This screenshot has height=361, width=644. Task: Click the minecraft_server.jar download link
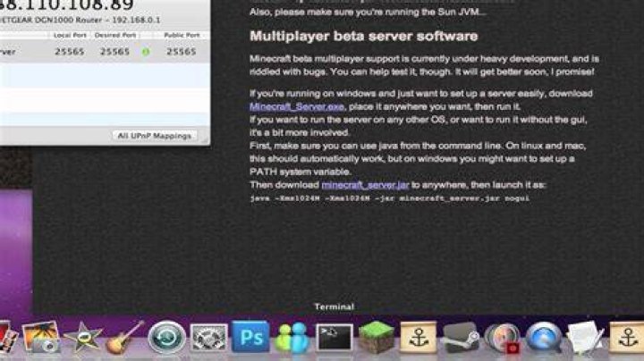tap(365, 185)
